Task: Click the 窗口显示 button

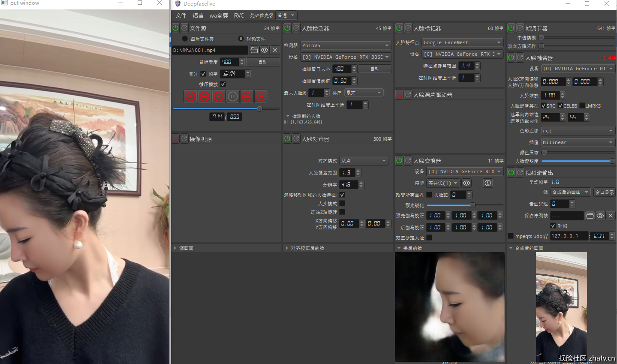Action: click(x=604, y=192)
